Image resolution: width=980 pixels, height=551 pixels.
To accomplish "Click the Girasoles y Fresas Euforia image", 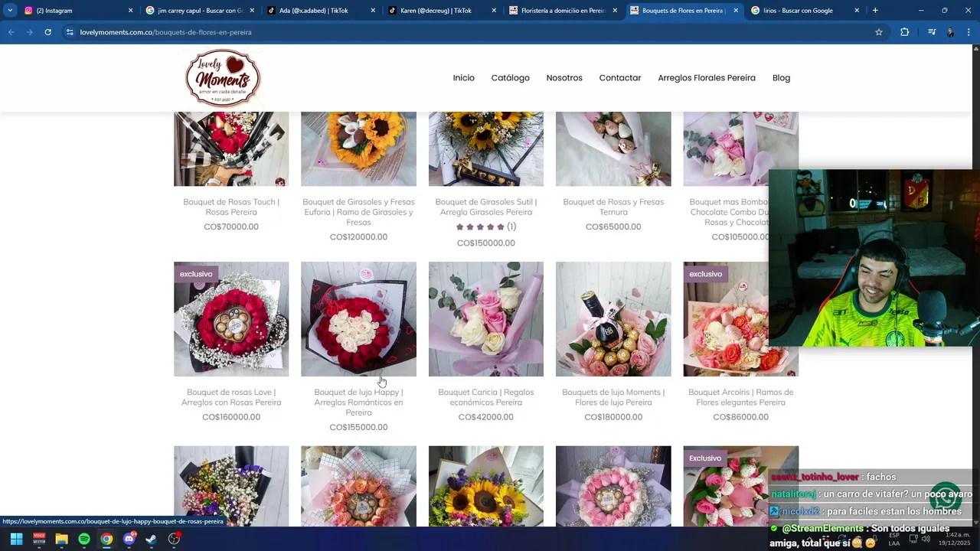I will [358, 149].
